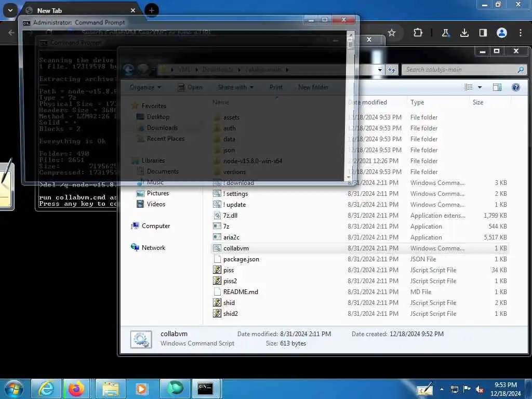Switch to the New Tab tab
Viewport: 532px width, 399px height.
click(79, 10)
